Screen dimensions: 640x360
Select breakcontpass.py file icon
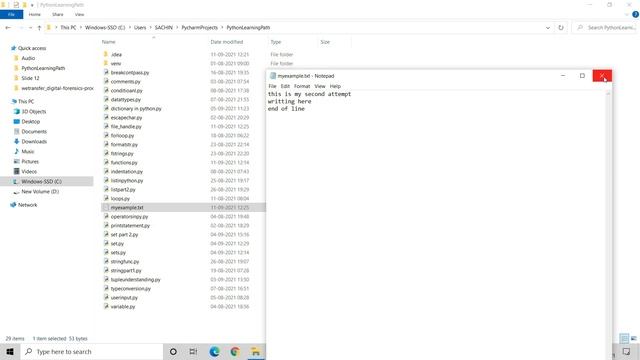[x=106, y=72]
